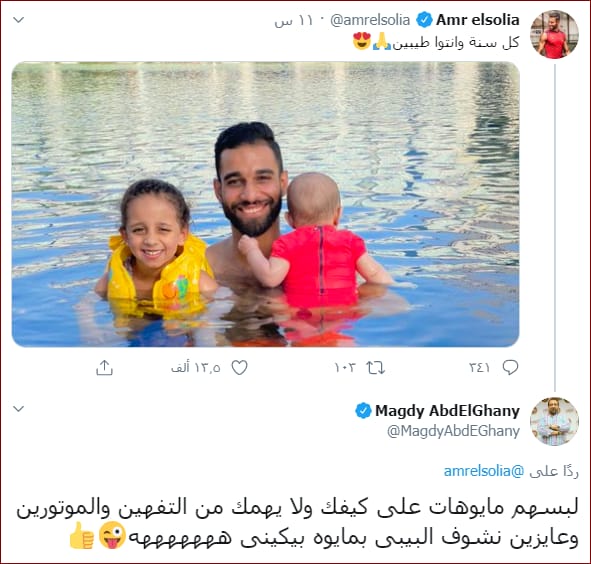The height and width of the screenshot is (564, 591).
Task: Click the reply speech bubble icon
Action: click(510, 367)
